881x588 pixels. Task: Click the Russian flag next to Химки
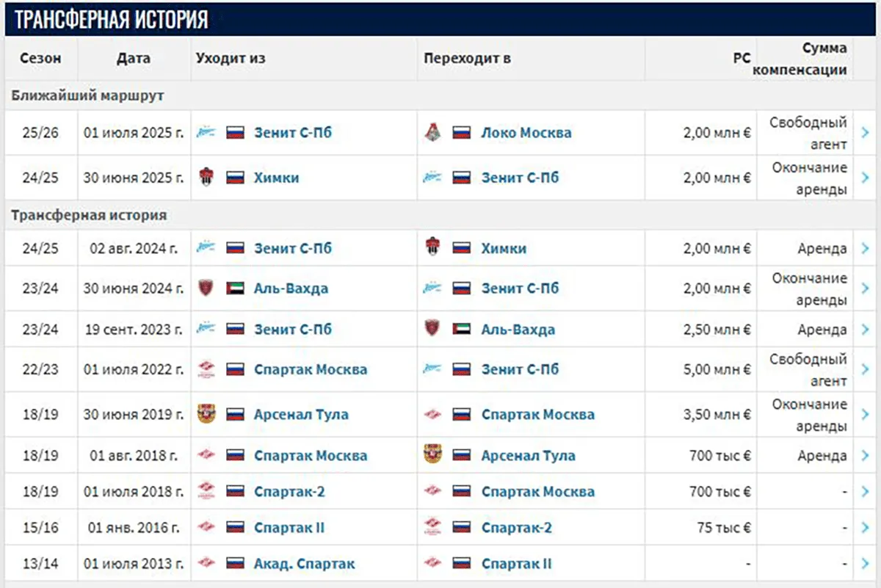coord(236,178)
